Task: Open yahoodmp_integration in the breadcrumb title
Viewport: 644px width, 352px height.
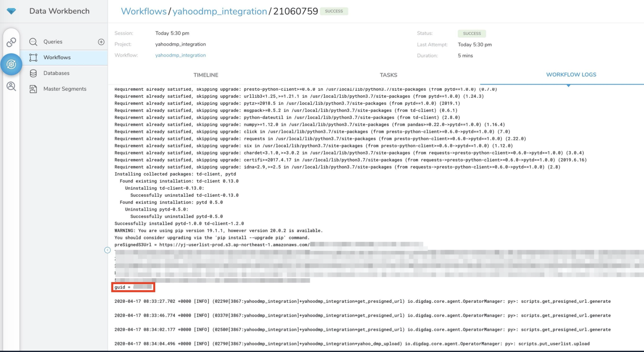Action: tap(219, 11)
